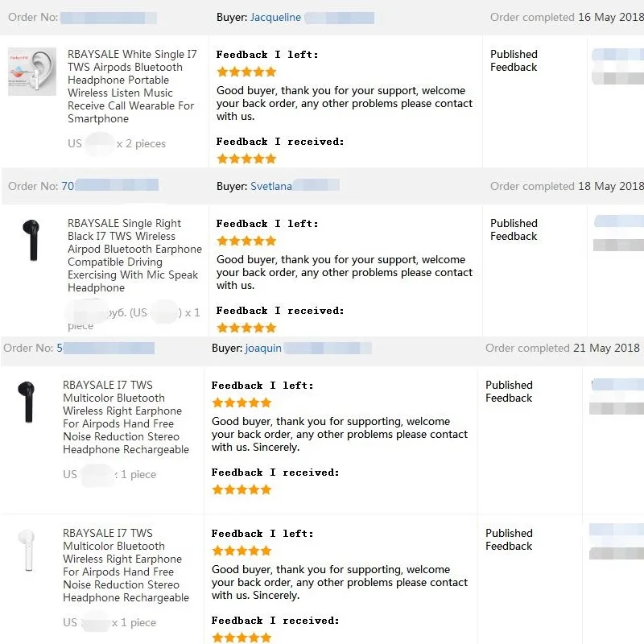Click joaquin's black earphone product thumbnail
This screenshot has height=644, width=644.
(x=27, y=402)
